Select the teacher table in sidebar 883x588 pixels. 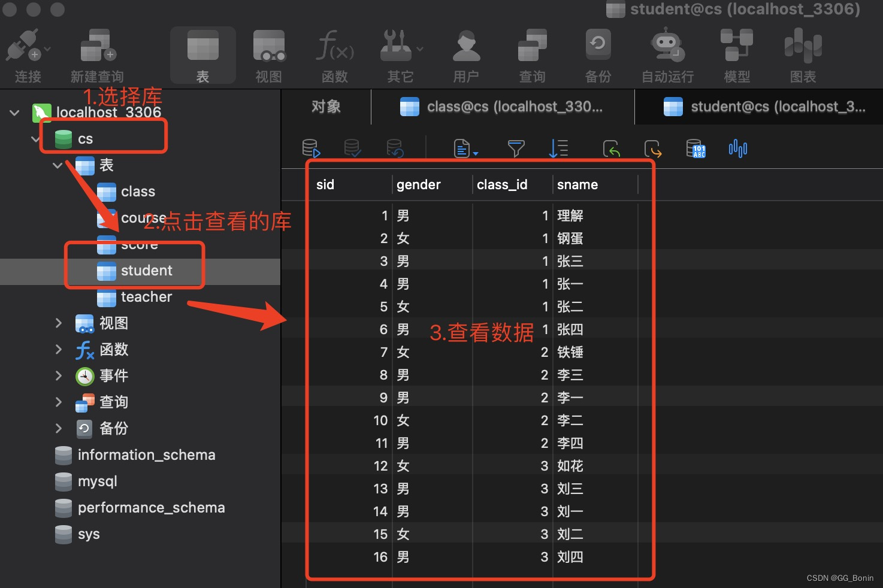coord(146,297)
